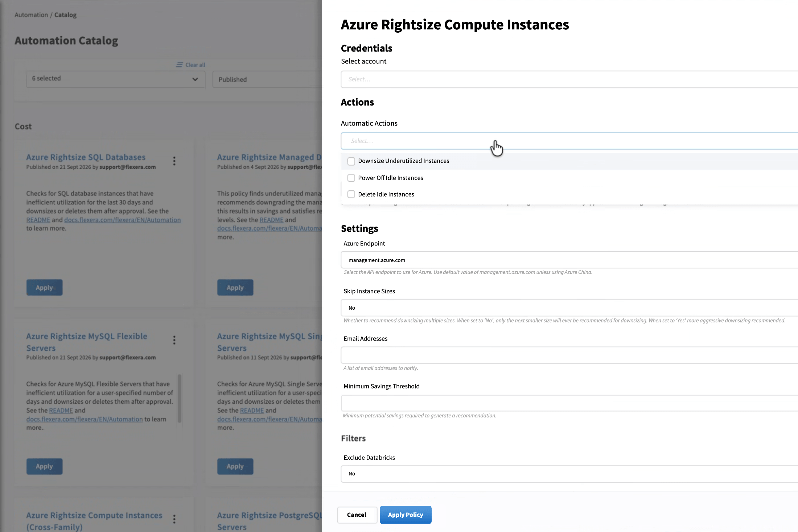This screenshot has height=532, width=798.
Task: Open the Published filter dropdown
Action: pyautogui.click(x=267, y=79)
